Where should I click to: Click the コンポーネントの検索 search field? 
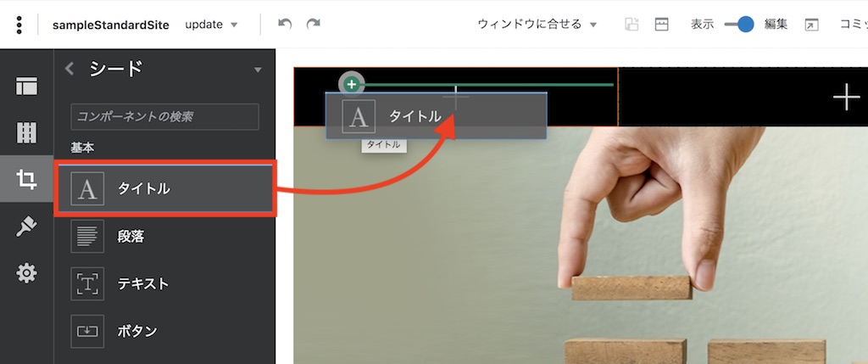coord(165,117)
